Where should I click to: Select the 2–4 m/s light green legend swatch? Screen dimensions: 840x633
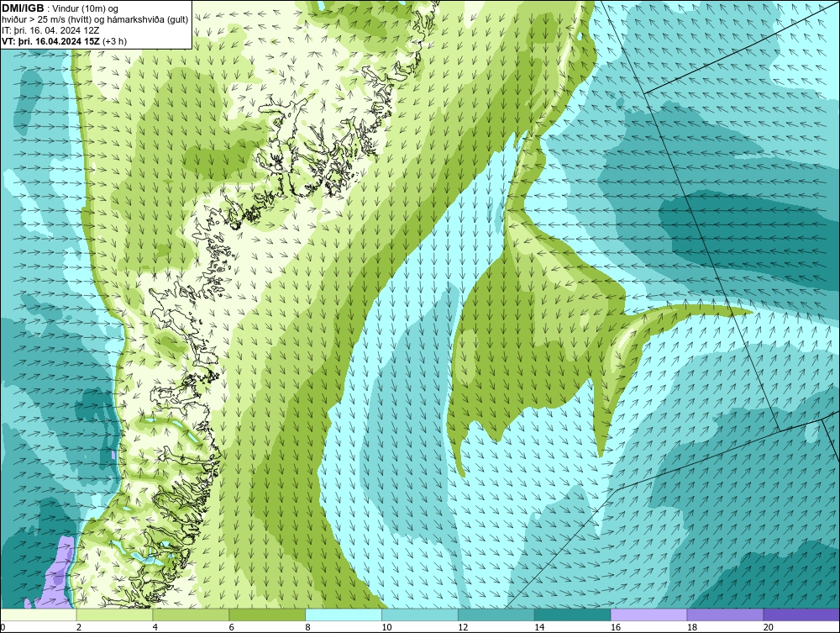pos(114,615)
